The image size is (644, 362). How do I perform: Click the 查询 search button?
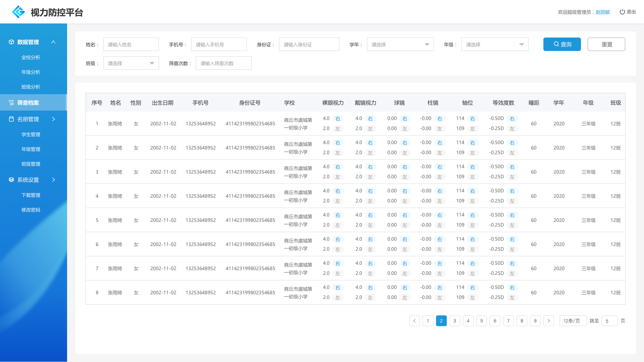(x=562, y=44)
